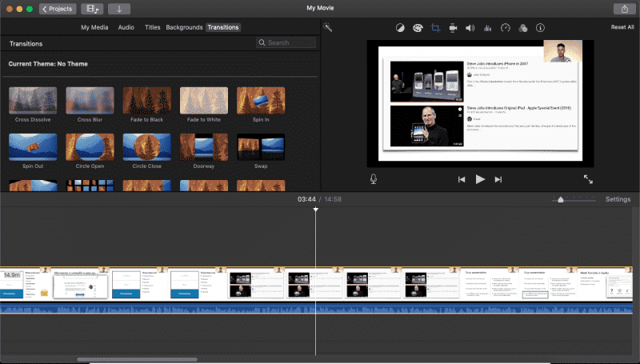Open timeline Settings

pyautogui.click(x=618, y=199)
